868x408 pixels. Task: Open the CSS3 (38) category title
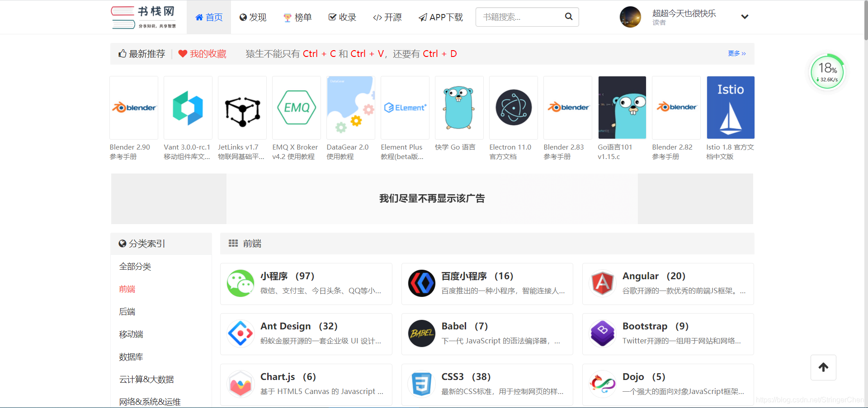(x=466, y=377)
